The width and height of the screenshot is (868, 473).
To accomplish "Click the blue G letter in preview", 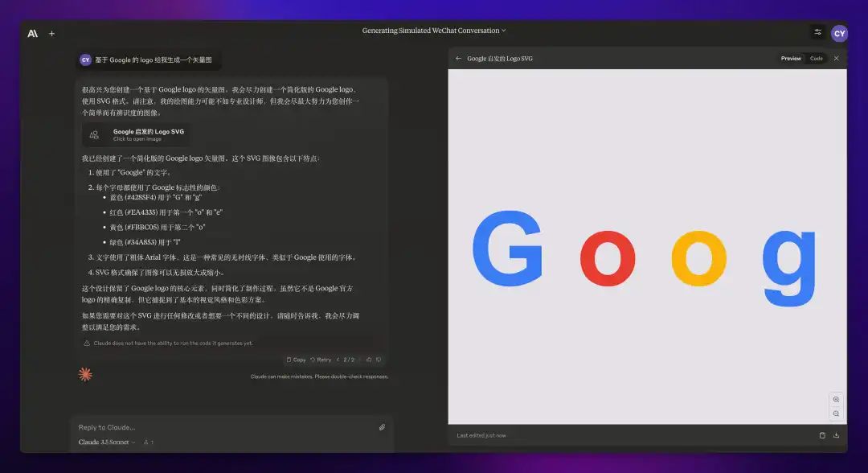I will coord(508,248).
